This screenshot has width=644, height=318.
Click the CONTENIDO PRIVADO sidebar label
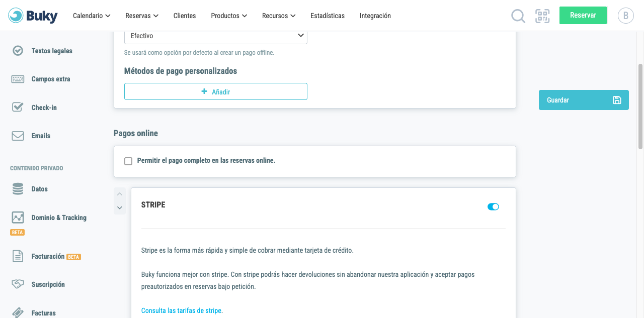point(37,168)
